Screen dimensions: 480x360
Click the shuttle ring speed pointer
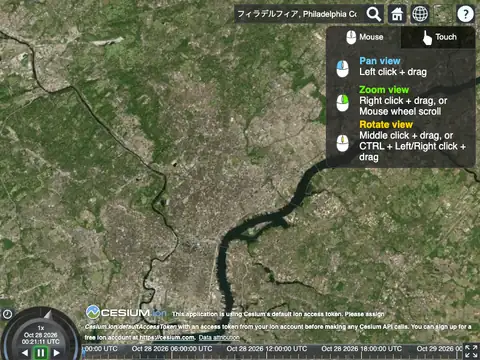click(48, 314)
